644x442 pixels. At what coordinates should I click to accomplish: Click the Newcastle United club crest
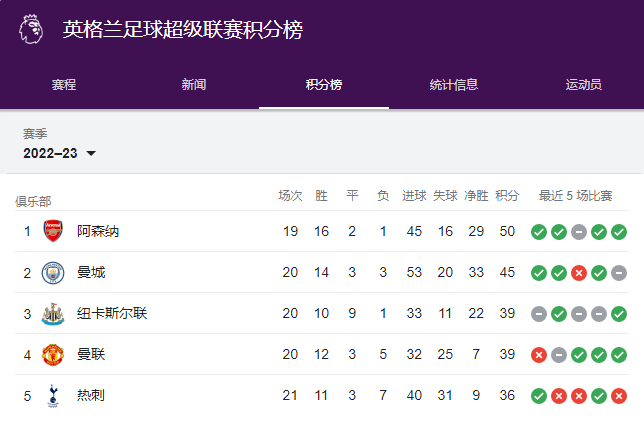click(52, 314)
